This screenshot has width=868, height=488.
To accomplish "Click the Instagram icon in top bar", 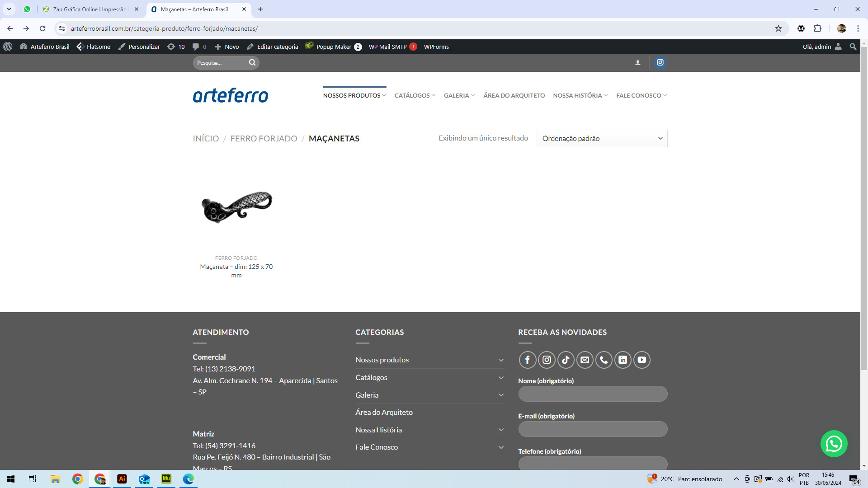I will click(660, 62).
